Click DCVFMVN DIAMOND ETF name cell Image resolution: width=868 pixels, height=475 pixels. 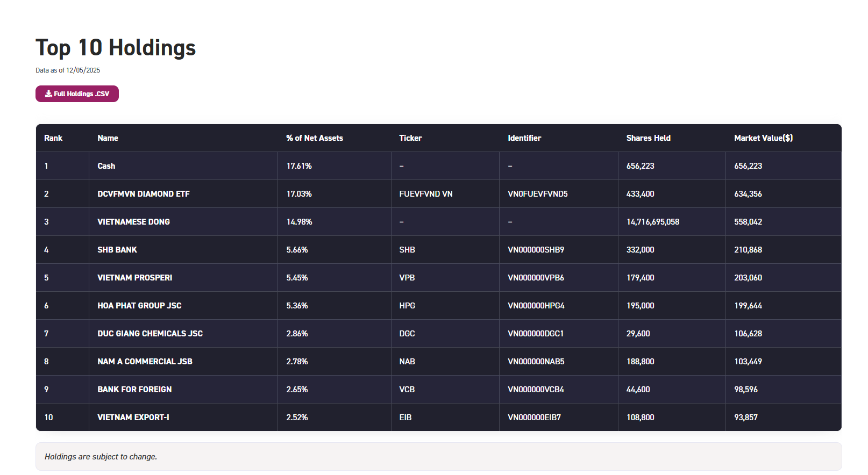[x=143, y=194]
